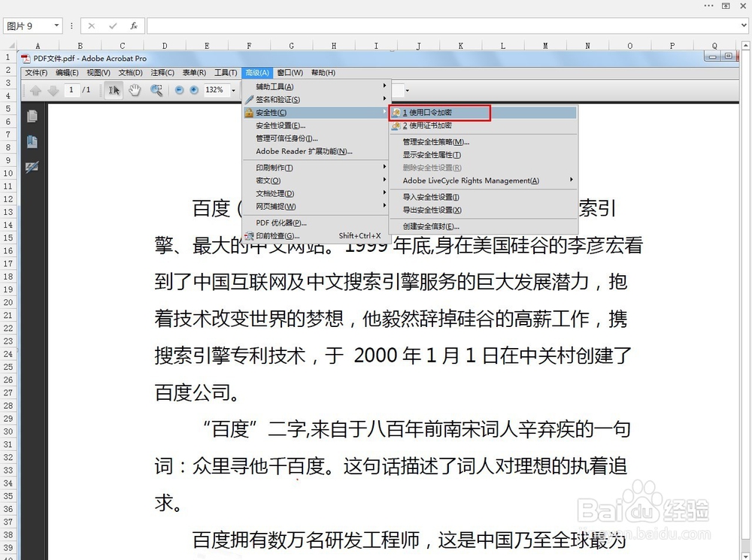The height and width of the screenshot is (560, 752).
Task: Choose 导入安全性设置(I) submenu item
Action: 483,197
